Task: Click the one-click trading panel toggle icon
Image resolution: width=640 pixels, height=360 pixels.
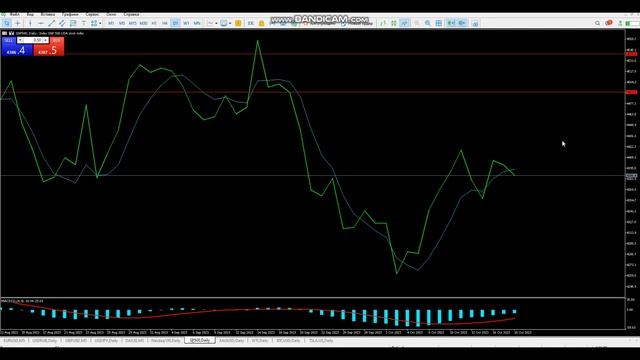Action: [11, 33]
